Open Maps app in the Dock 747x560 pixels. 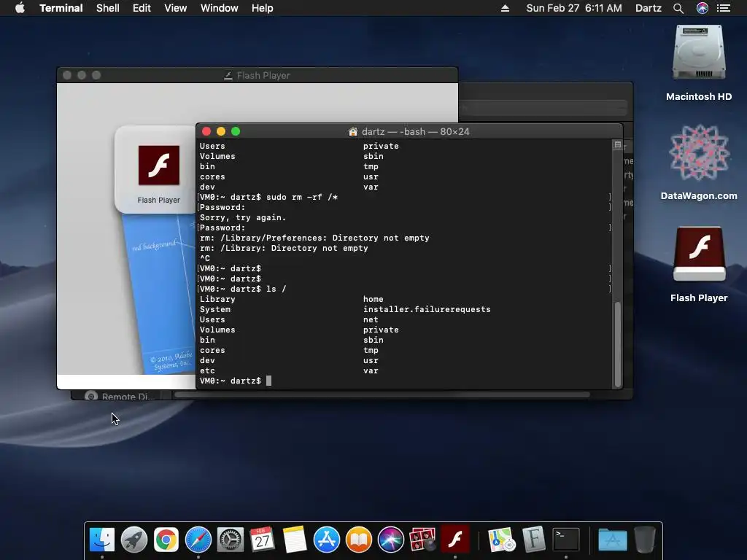[502, 540]
